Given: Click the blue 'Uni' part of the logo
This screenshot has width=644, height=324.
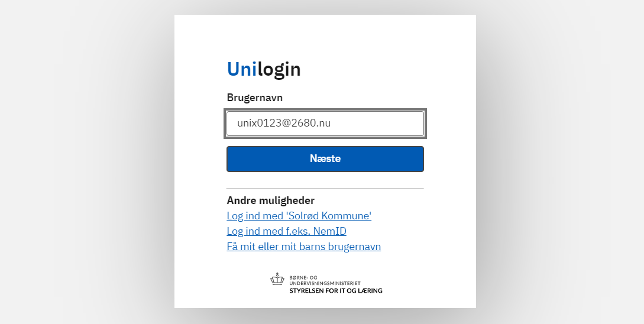Looking at the screenshot, I should [x=242, y=69].
